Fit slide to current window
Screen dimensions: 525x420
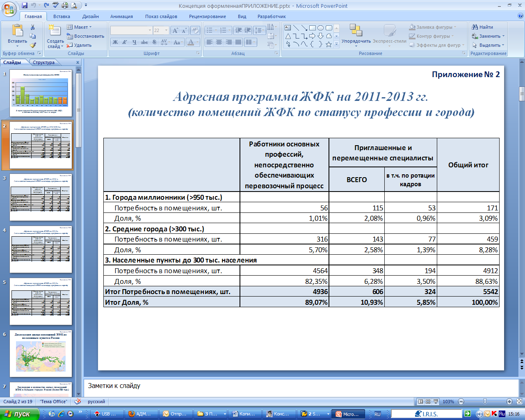[x=519, y=402]
